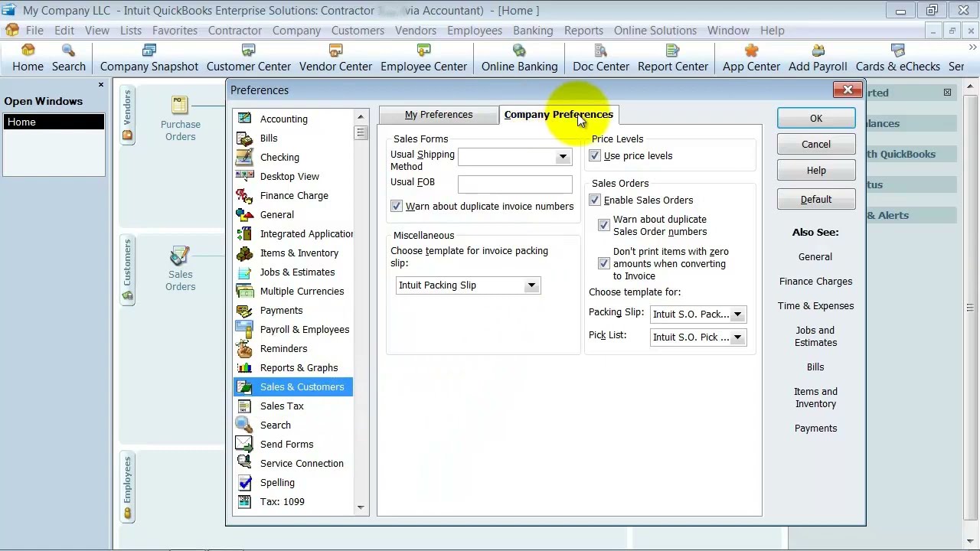This screenshot has width=980, height=551.
Task: Open Usual Shipping Method dropdown
Action: [563, 157]
